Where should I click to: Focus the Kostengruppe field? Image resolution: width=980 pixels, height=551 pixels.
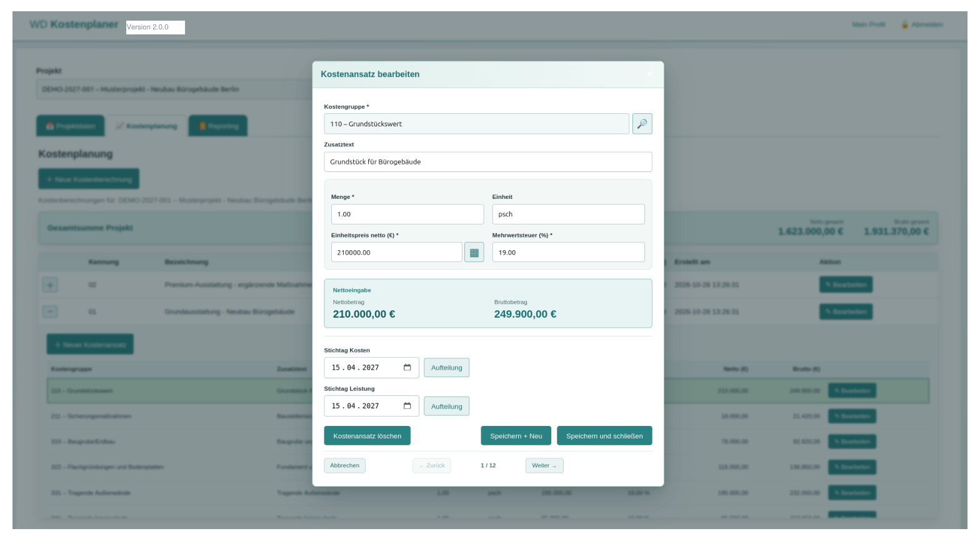[x=476, y=124]
